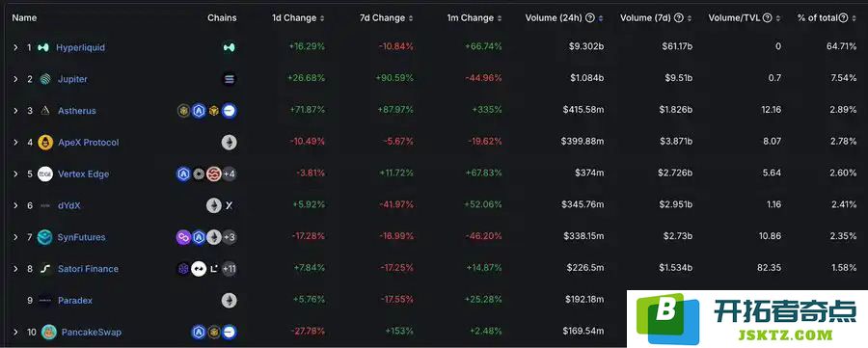Click the Volume/TVL help question icon
Viewport: 868px width, 348px height.
pyautogui.click(x=768, y=18)
